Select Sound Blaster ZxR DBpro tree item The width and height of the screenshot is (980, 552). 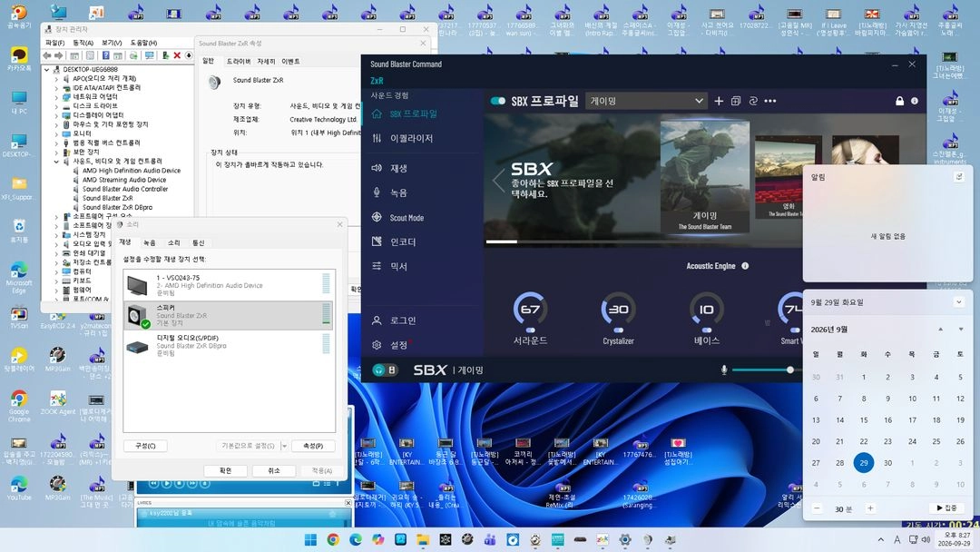tap(117, 207)
